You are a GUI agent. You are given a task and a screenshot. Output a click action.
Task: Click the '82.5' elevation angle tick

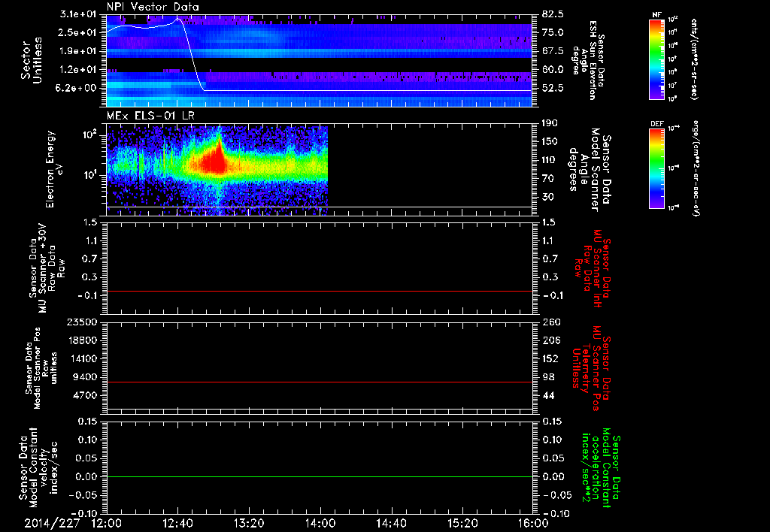click(553, 14)
